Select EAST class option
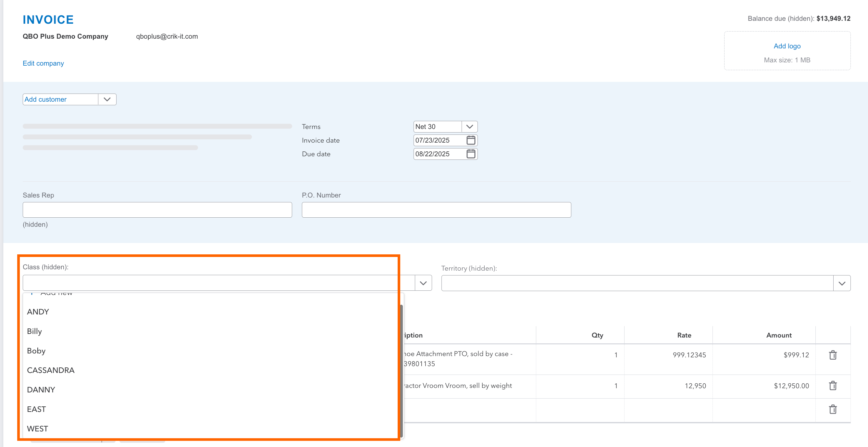The height and width of the screenshot is (447, 868). click(x=36, y=409)
